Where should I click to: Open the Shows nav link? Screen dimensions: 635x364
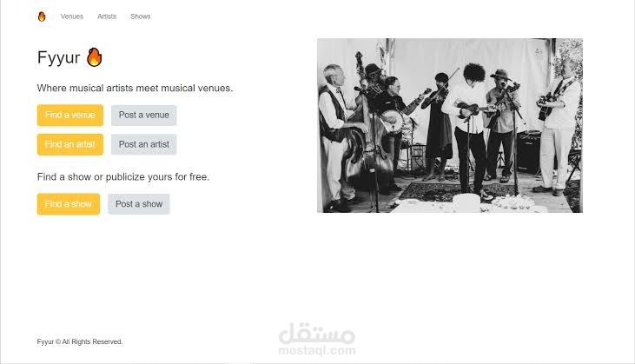(x=141, y=17)
